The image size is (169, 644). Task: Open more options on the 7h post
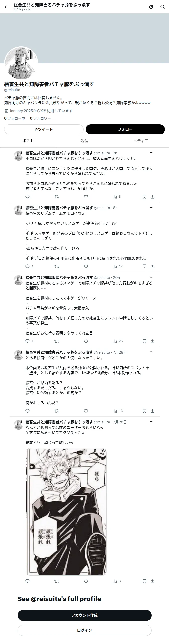click(x=152, y=153)
